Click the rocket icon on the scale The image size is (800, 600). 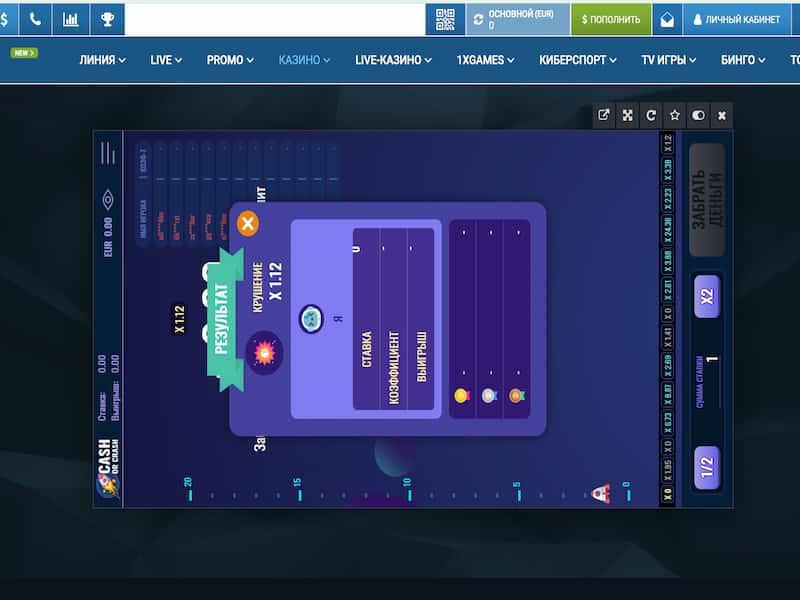click(601, 493)
